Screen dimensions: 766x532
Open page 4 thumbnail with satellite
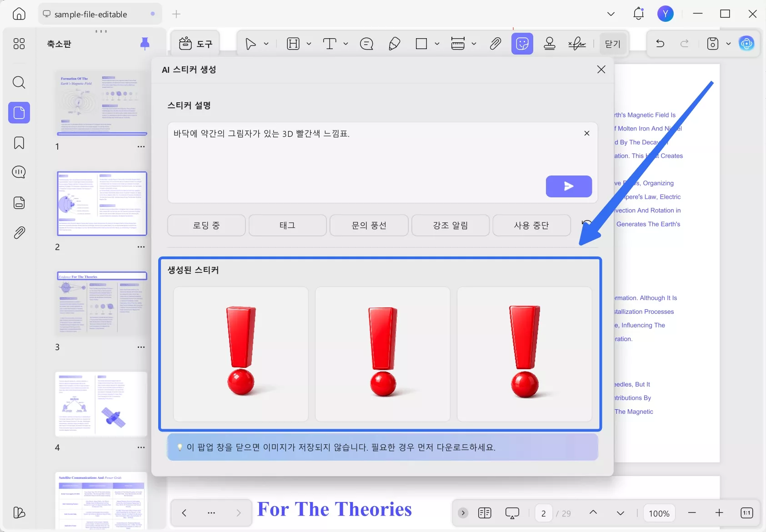pos(102,404)
